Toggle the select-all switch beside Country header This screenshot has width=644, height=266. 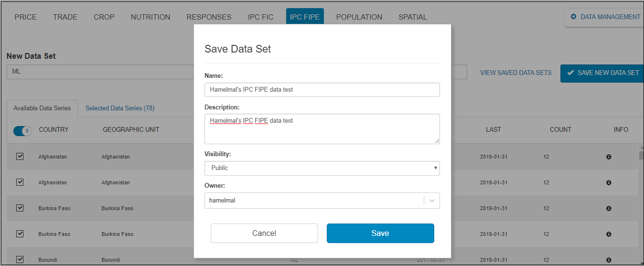(x=22, y=130)
